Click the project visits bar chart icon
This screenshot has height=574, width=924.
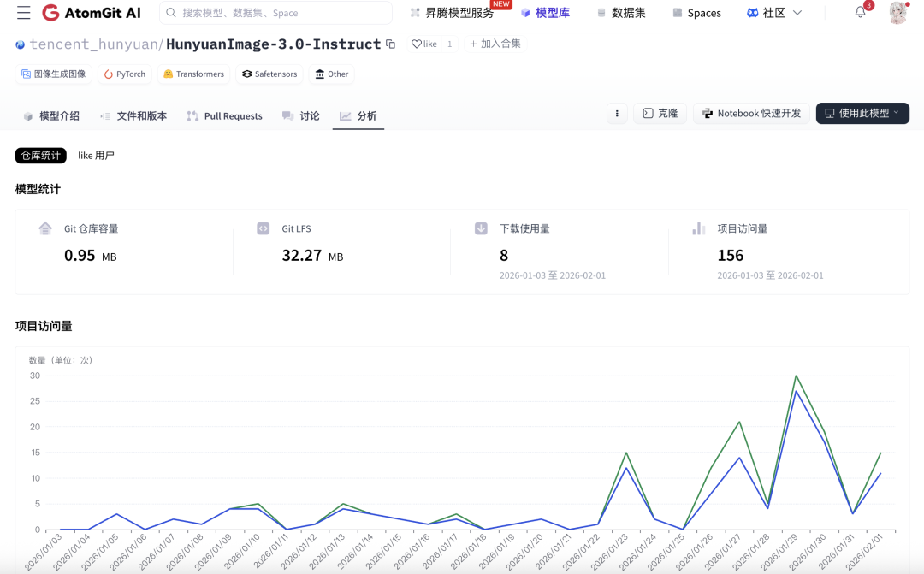click(699, 228)
